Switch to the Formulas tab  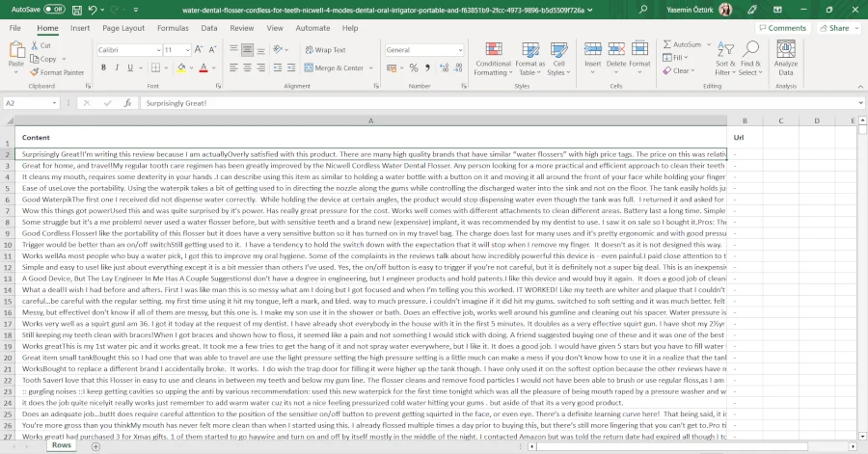(173, 28)
